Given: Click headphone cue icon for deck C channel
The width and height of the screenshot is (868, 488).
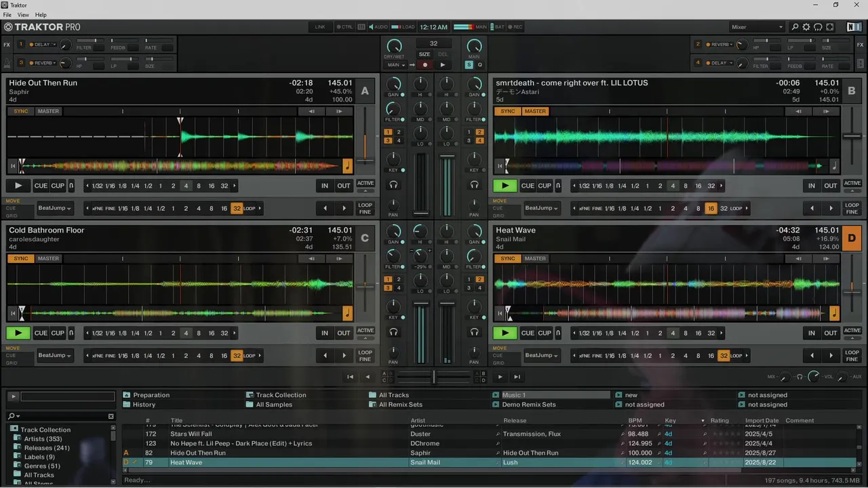Looking at the screenshot, I should coord(393,332).
